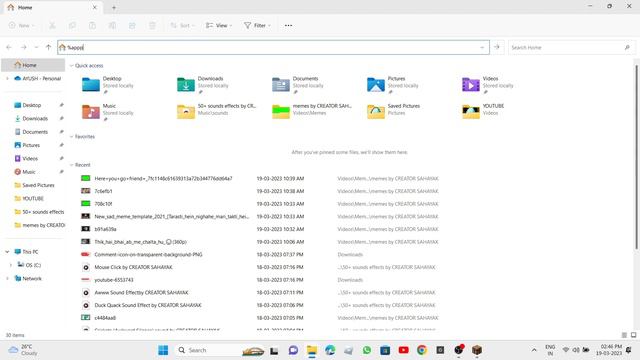Open recent locations dropdown arrow
Viewport: 640px width, 360px height.
(x=36, y=47)
